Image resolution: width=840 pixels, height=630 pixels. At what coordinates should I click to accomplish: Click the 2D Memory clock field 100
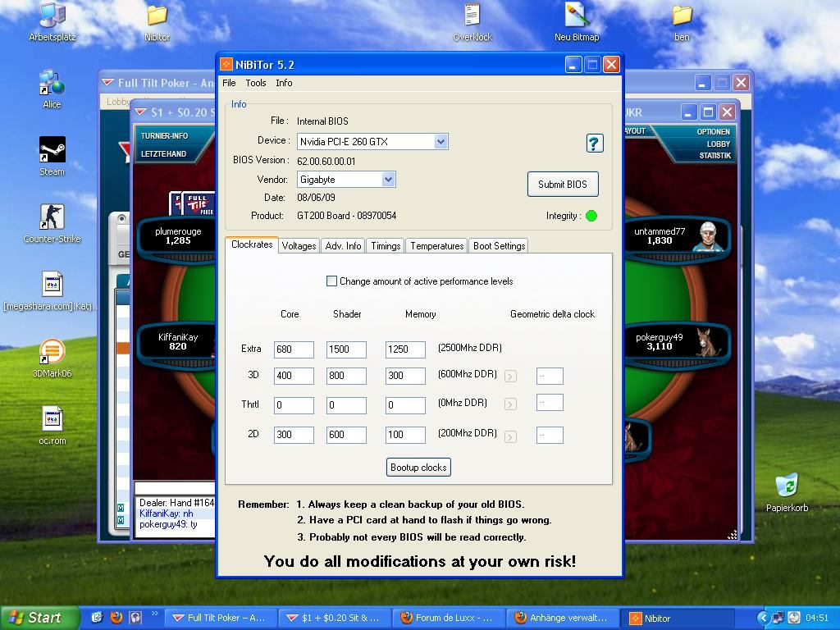405,435
